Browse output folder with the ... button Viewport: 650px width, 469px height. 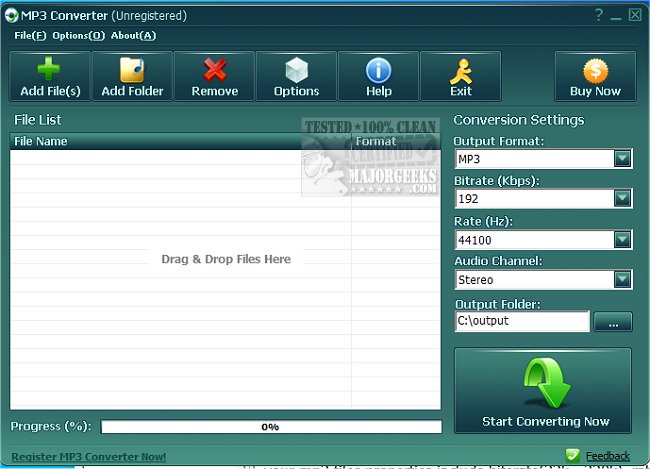[x=613, y=322]
